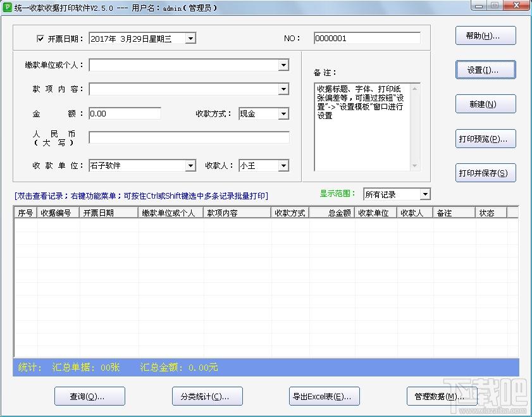Minimize the receipt software window
532x417 pixels.
click(479, 6)
